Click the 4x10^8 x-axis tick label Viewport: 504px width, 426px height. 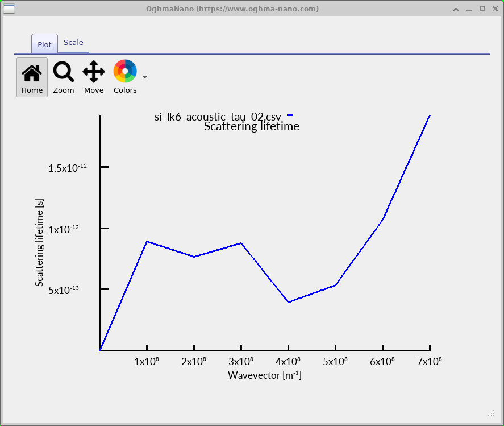click(288, 361)
